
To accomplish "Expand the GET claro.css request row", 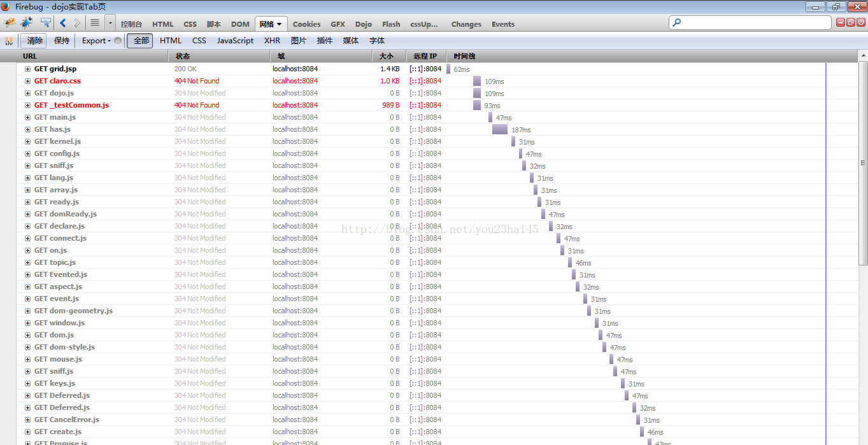I will click(27, 81).
